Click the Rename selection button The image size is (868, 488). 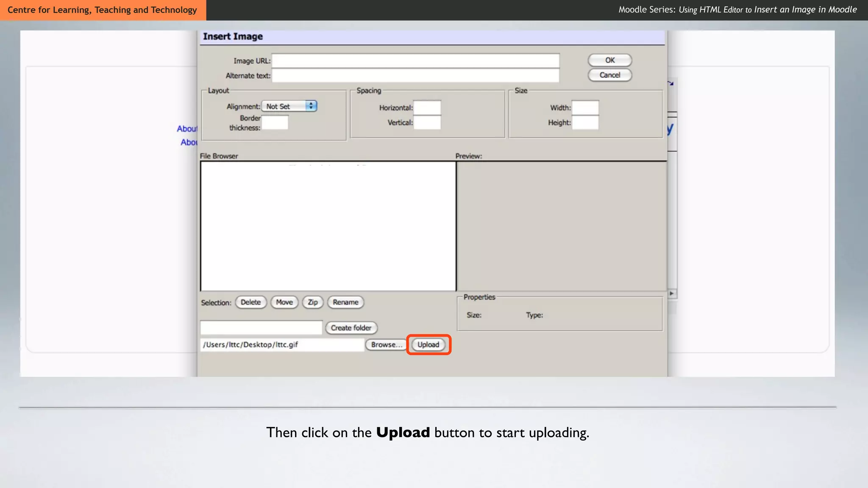345,302
